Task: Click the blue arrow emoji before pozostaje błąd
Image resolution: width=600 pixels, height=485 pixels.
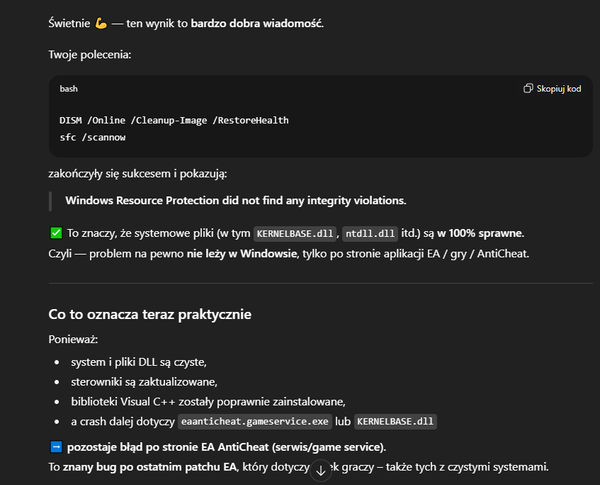Action: coord(56,446)
